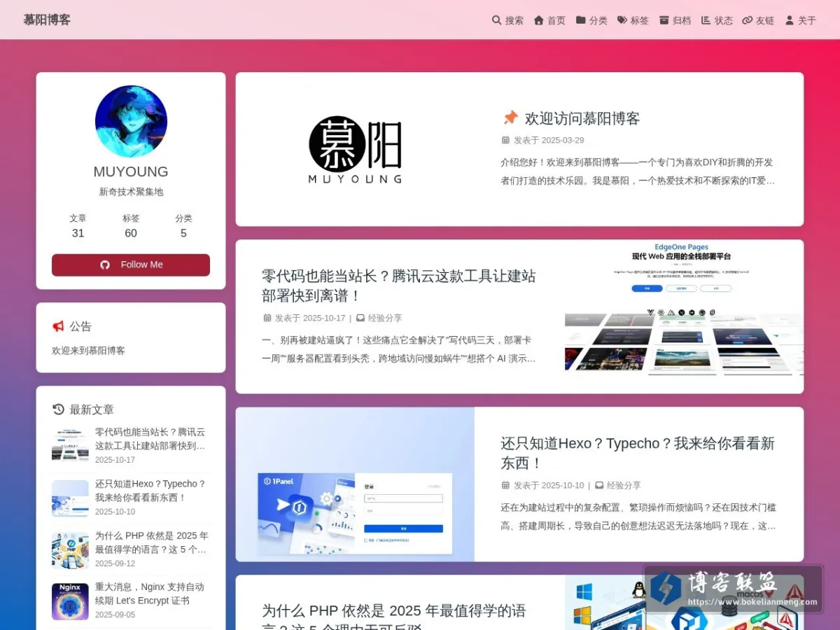Click the link icon beside 友链
The image size is (840, 630).
[748, 20]
